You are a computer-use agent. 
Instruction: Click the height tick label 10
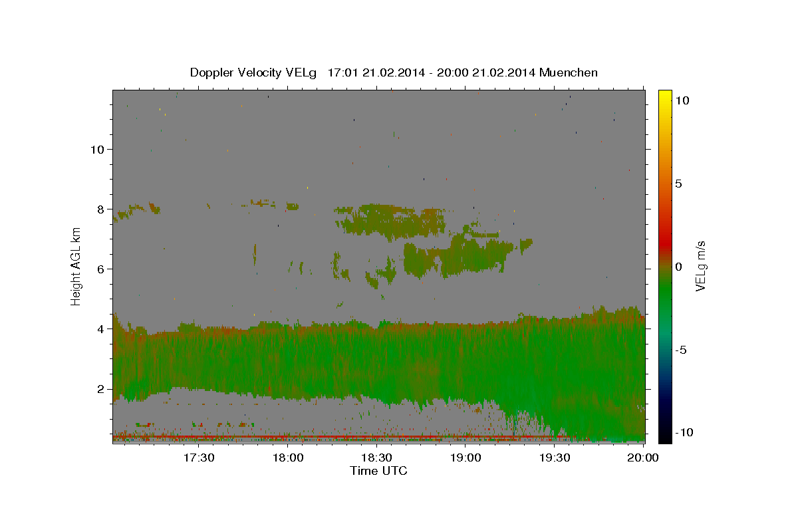96,149
